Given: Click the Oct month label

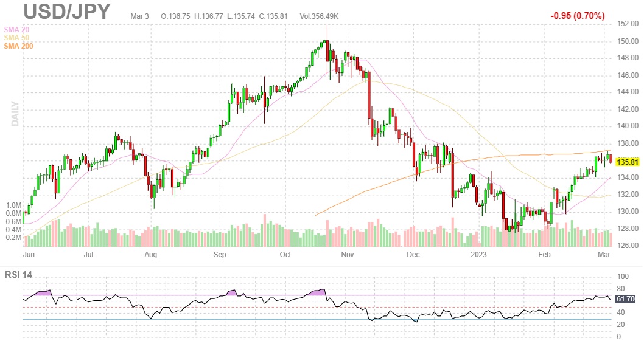Looking at the screenshot, I should [x=285, y=255].
